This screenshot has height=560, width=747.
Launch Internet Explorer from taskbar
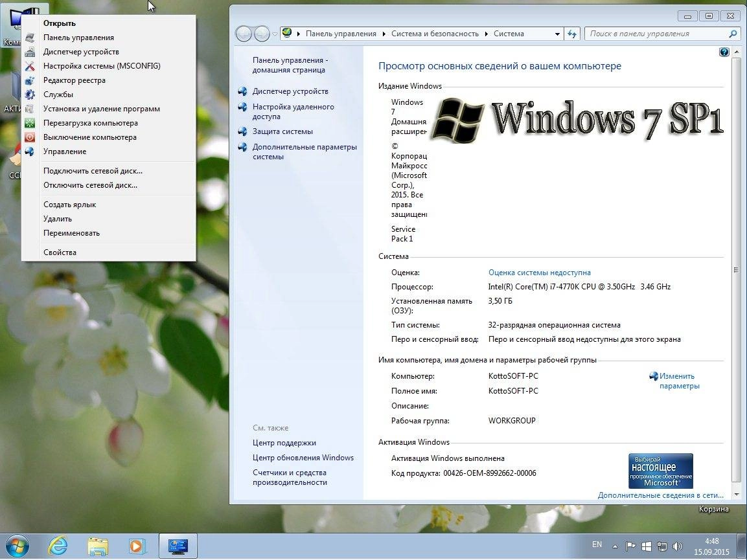(58, 546)
